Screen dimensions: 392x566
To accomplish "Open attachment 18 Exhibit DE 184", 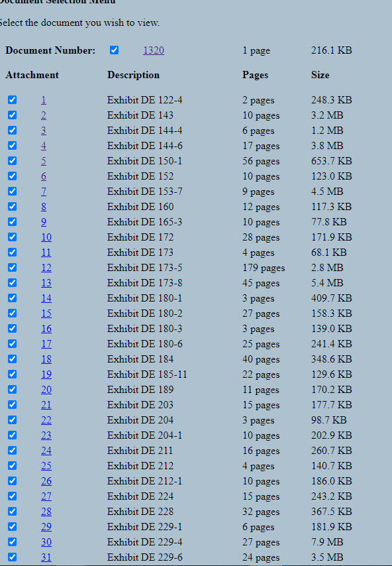I will (46, 359).
